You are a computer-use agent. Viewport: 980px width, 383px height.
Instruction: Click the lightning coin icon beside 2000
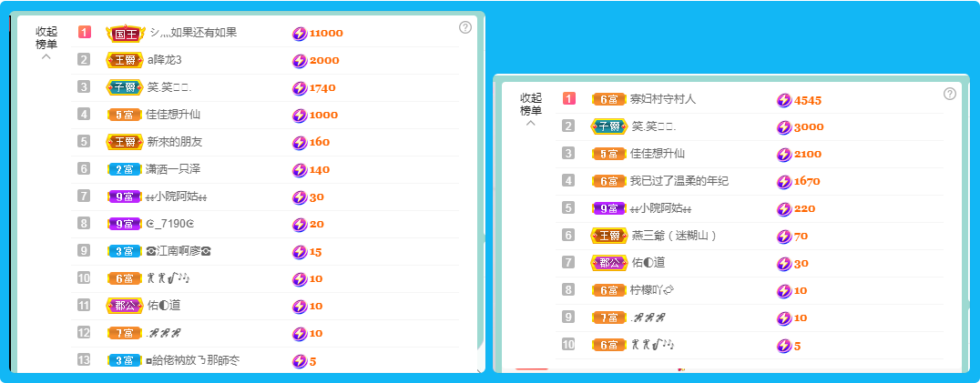[300, 61]
